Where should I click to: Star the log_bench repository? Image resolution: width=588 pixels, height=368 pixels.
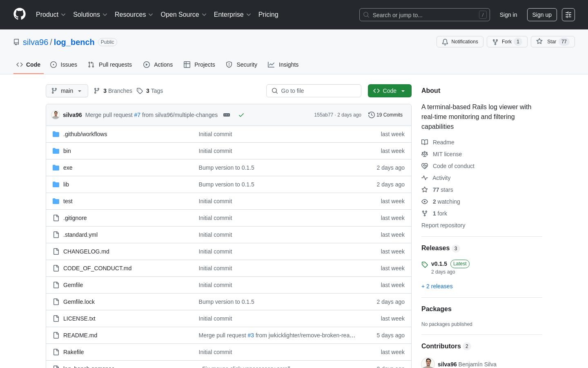tap(552, 42)
